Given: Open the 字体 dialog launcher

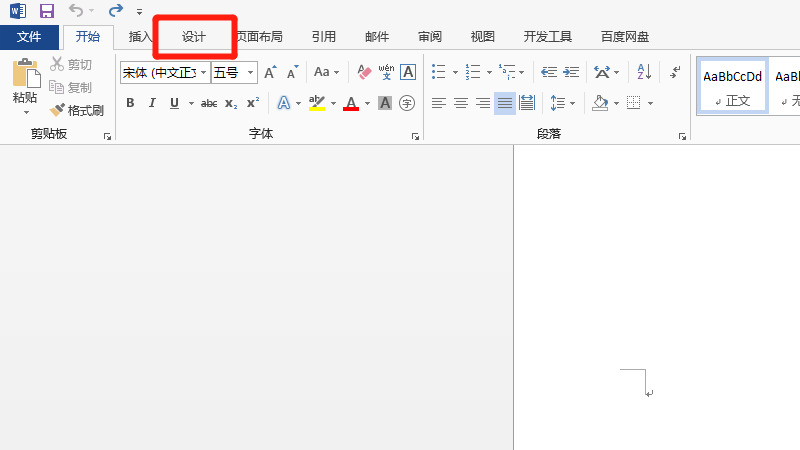Looking at the screenshot, I should point(415,136).
